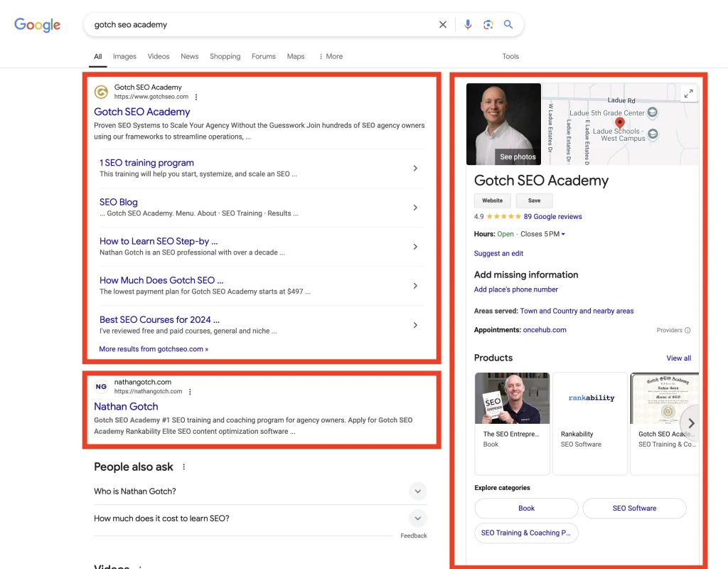Click More results from gotchseo.com
Image resolution: width=728 pixels, height=569 pixels.
(154, 349)
